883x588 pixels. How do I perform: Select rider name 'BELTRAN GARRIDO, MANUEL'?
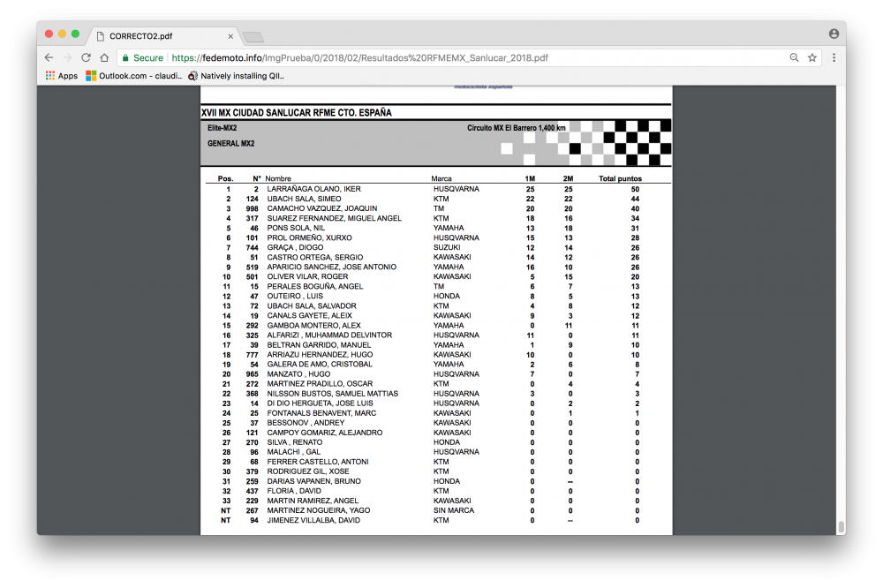[x=319, y=344]
